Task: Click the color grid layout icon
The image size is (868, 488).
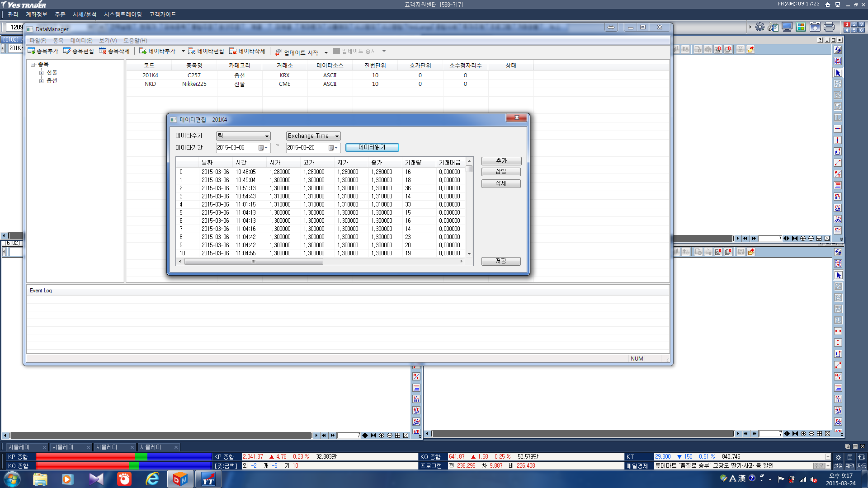Action: coord(801,27)
